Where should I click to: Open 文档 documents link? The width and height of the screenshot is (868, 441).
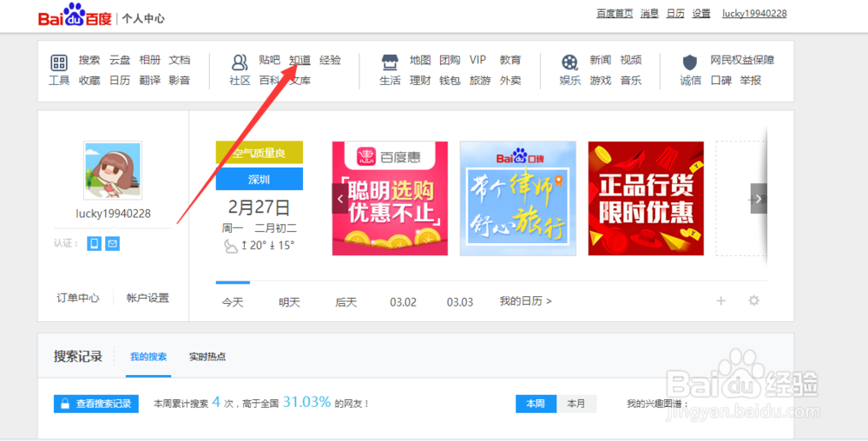point(180,60)
